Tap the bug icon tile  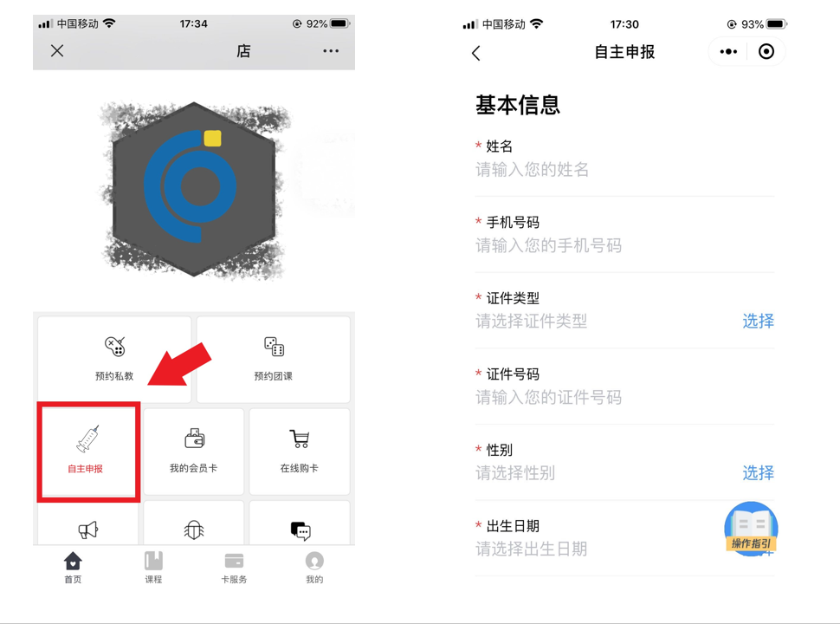point(194,530)
